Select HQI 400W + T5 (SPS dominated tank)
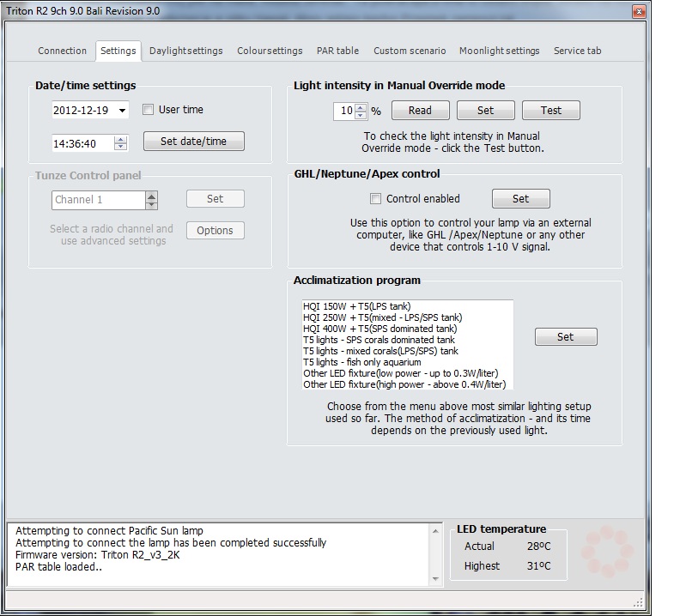Screen dimensions: 680x616 click(379, 329)
